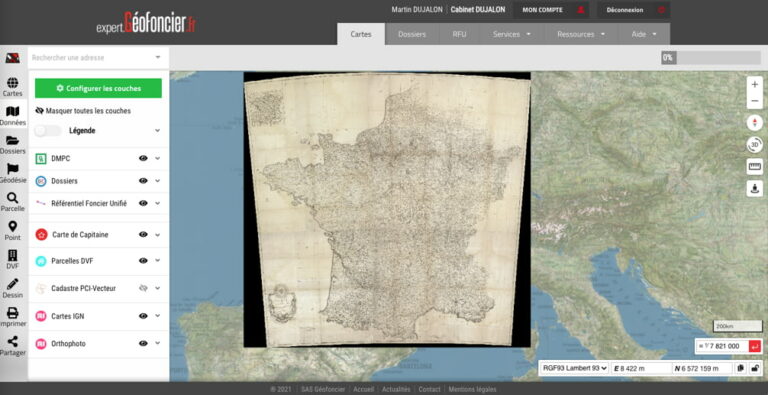Image resolution: width=768 pixels, height=395 pixels.
Task: Click the Parcelles DVF layer icon
Action: 41,261
